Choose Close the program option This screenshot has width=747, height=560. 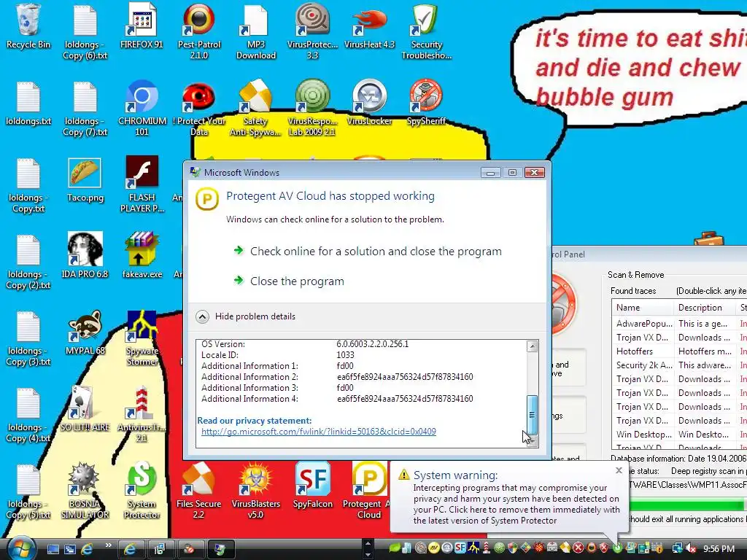[289, 281]
